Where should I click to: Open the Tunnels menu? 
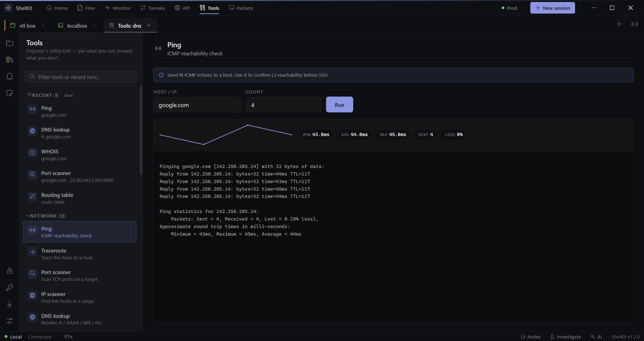pos(153,8)
